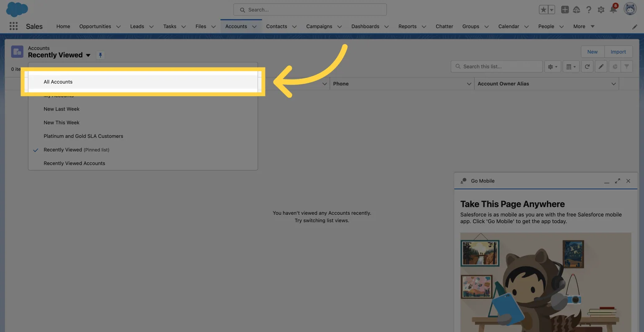Select Platinum and Gold SLA Customers

coord(143,136)
